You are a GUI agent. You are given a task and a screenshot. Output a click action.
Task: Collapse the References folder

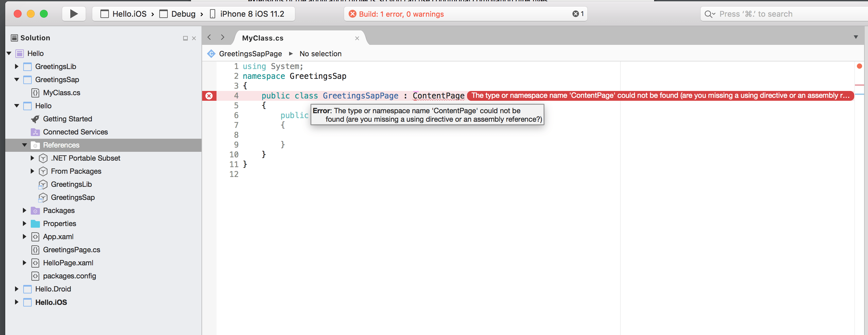point(25,145)
